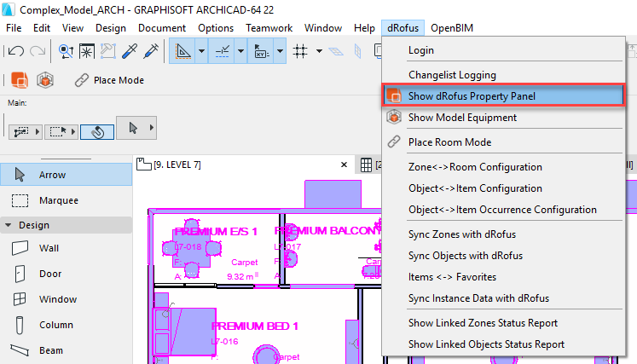This screenshot has height=364, width=637.
Task: Select the polygonal selection method icon
Action: click(21, 131)
